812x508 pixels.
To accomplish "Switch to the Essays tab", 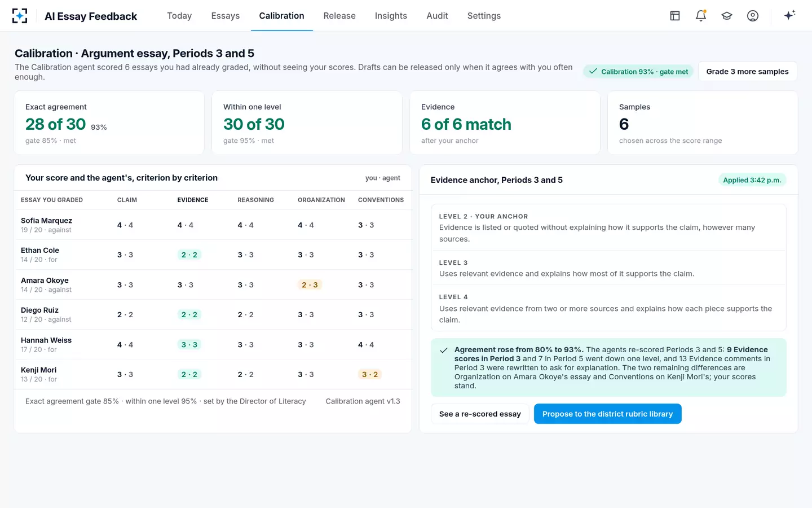I will [x=226, y=16].
